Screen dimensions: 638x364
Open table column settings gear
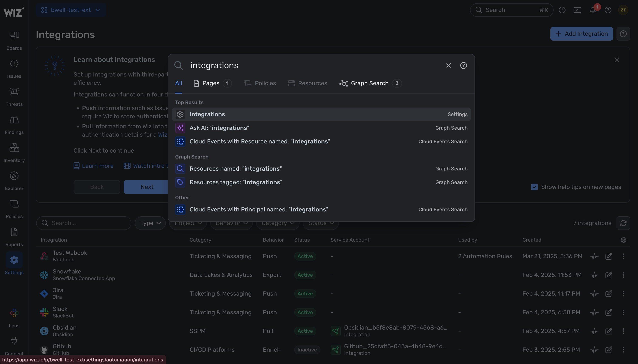click(623, 240)
